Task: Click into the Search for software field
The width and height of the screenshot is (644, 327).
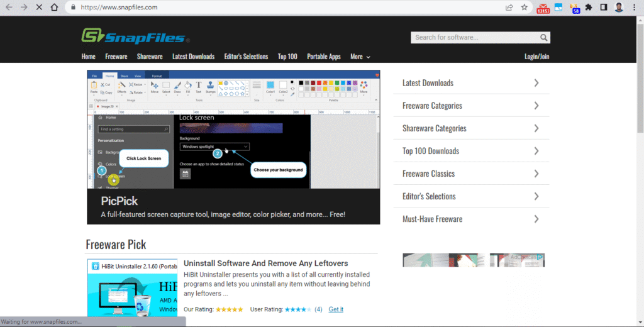Action: pyautogui.click(x=474, y=37)
